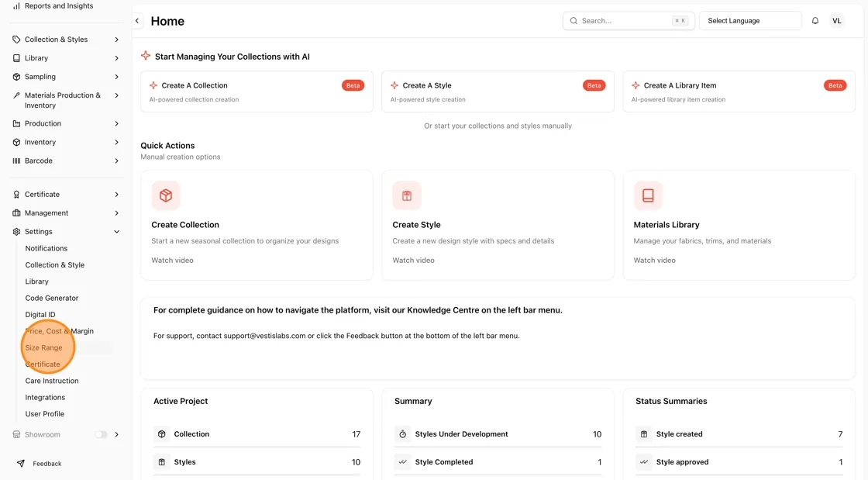This screenshot has width=868, height=480.
Task: Expand the Showroom chevron
Action: pyautogui.click(x=116, y=434)
